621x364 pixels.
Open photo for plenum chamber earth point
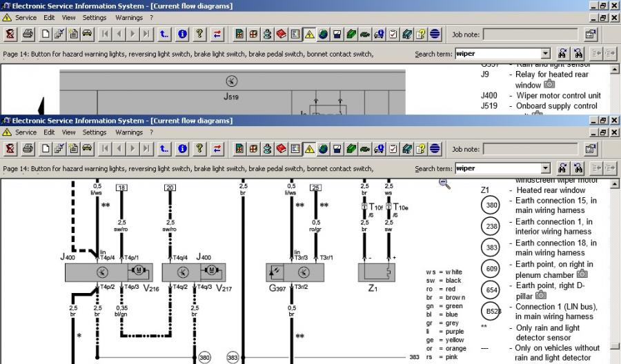pos(582,274)
